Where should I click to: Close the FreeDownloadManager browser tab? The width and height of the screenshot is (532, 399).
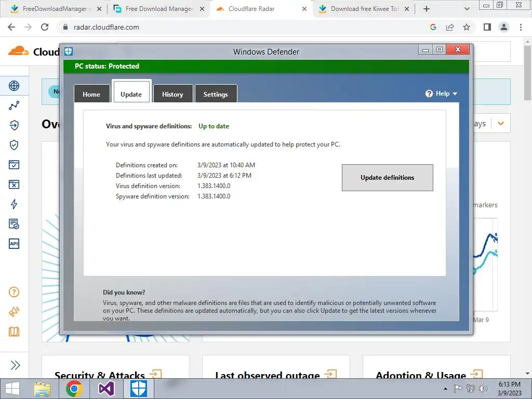click(99, 9)
